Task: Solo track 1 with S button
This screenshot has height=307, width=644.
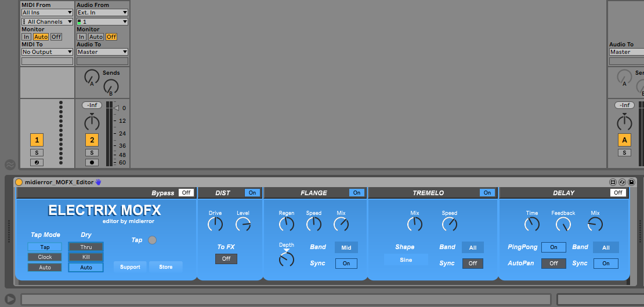Action: tap(37, 153)
